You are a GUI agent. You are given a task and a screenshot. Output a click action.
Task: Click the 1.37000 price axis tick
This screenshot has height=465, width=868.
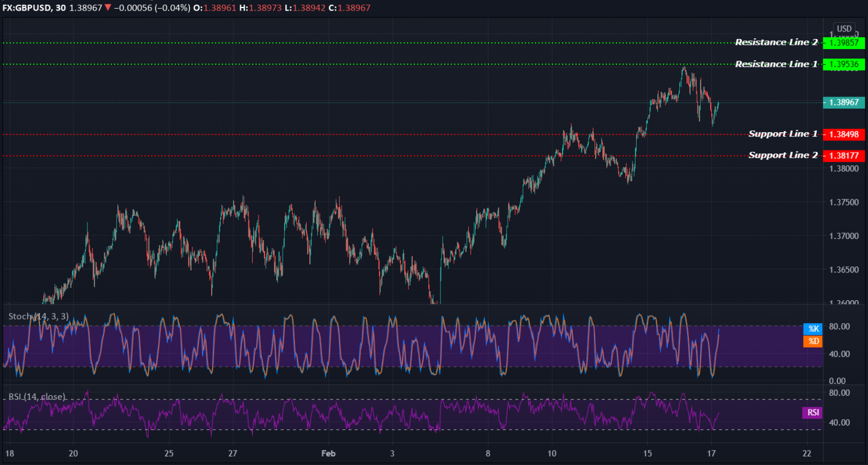(x=844, y=236)
